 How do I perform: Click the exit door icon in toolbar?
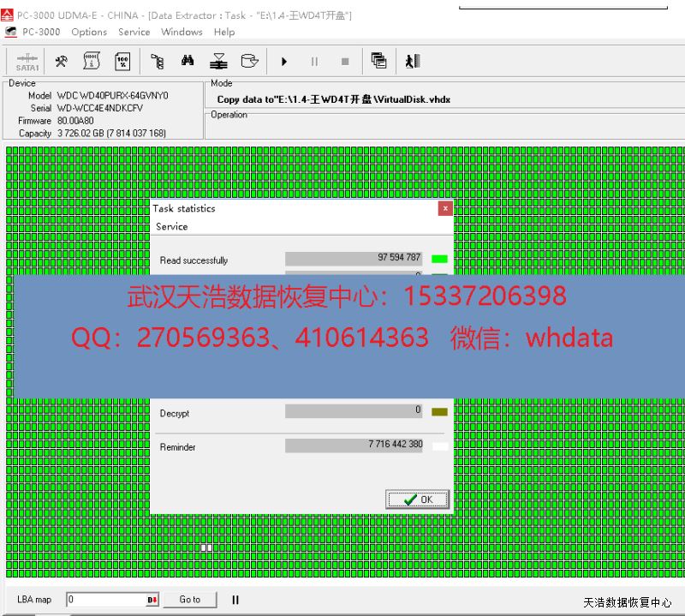[412, 62]
